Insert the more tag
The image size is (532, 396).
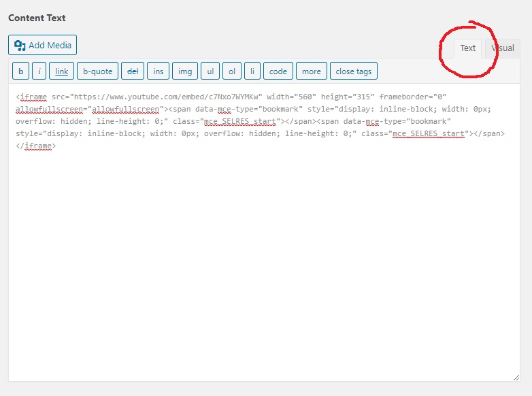(x=311, y=71)
